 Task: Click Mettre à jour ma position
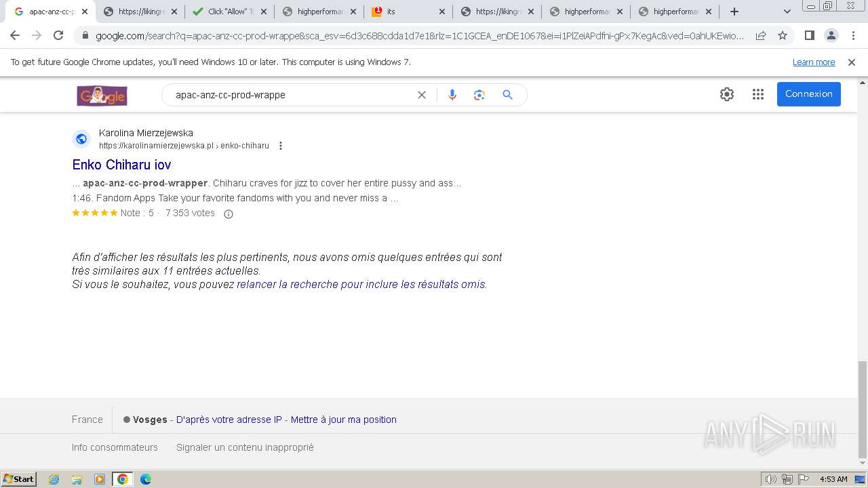click(x=344, y=420)
